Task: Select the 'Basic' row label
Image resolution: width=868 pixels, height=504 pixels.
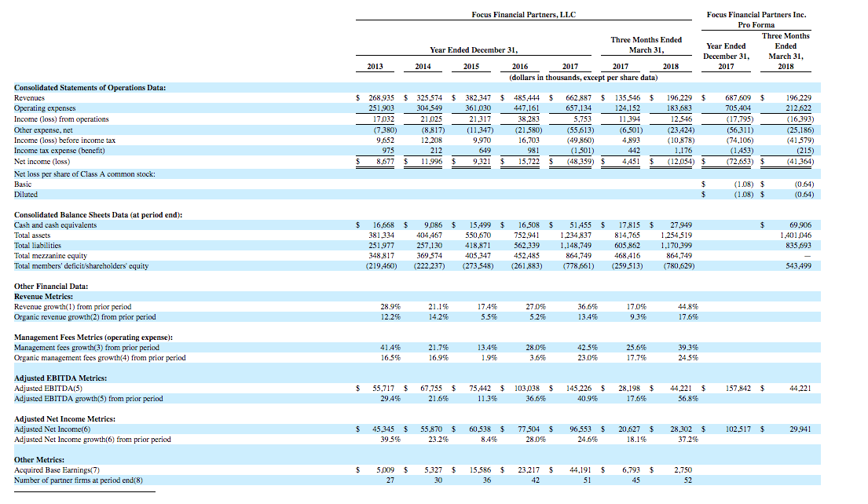Action: (23, 184)
